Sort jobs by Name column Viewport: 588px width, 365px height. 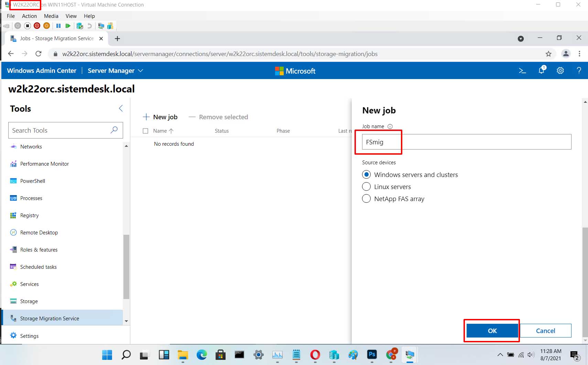(163, 131)
